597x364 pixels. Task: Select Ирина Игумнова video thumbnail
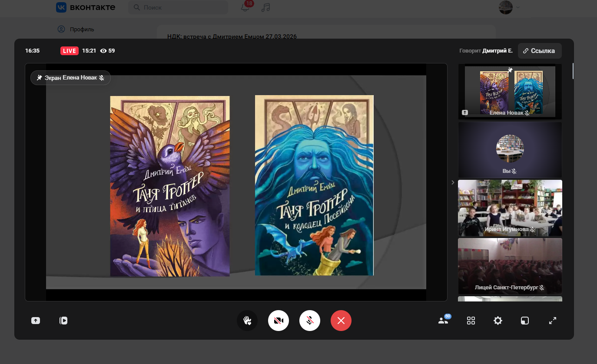[510, 208]
